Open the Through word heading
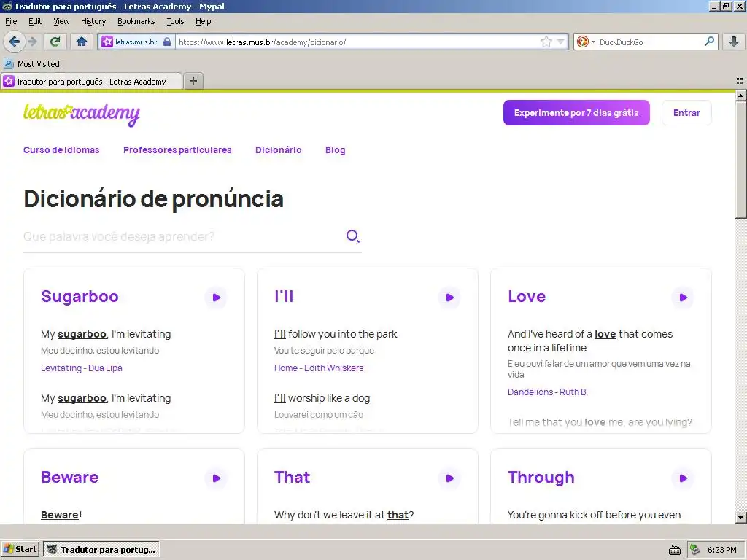Viewport: 747px width, 560px height. point(541,478)
